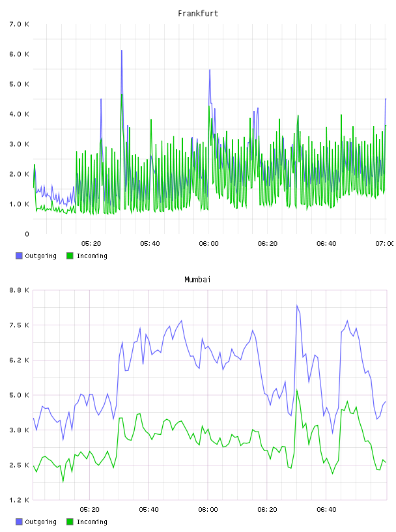The width and height of the screenshot is (396, 532).
Task: Select the green Incoming swatch under Frankfurt chart
Action: [70, 256]
